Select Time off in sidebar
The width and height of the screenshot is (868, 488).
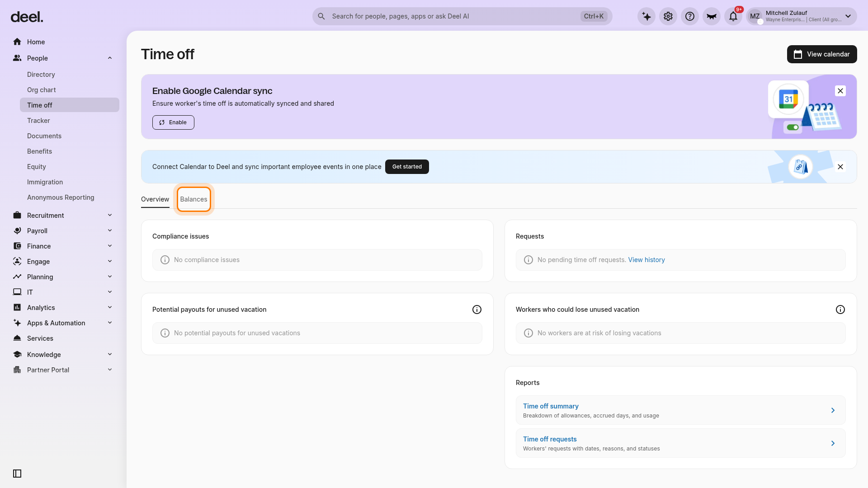point(70,105)
